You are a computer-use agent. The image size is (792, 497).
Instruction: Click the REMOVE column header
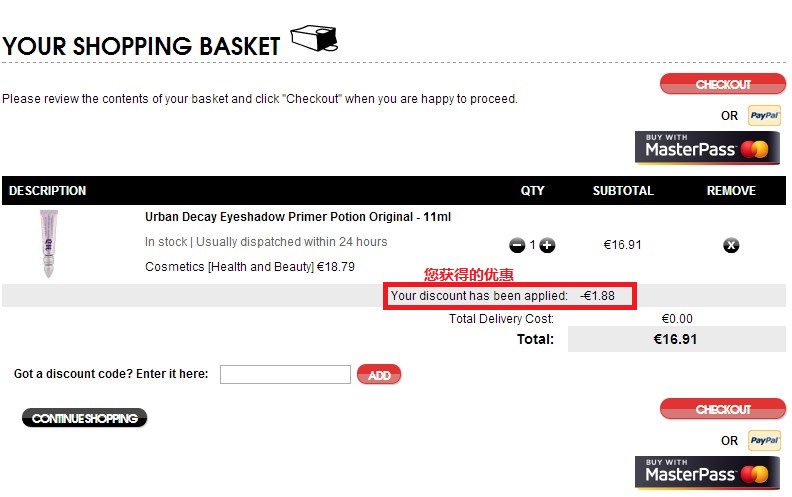(x=731, y=190)
